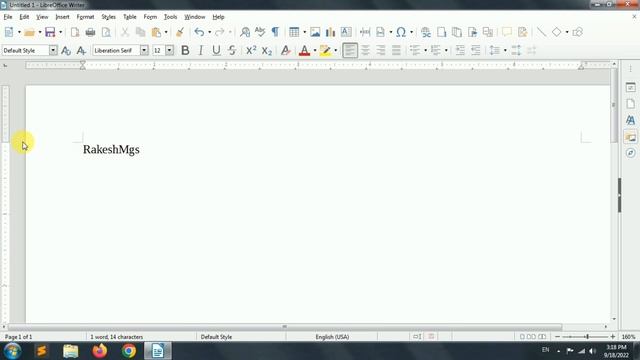Toggle italic formatting

(x=200, y=50)
